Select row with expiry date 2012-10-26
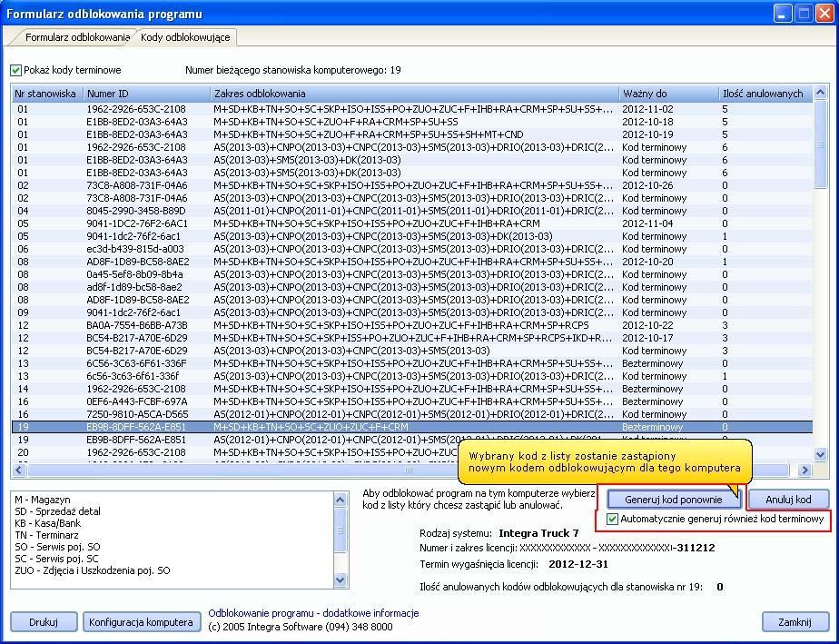Viewport: 839px width, 644px height. click(x=412, y=186)
